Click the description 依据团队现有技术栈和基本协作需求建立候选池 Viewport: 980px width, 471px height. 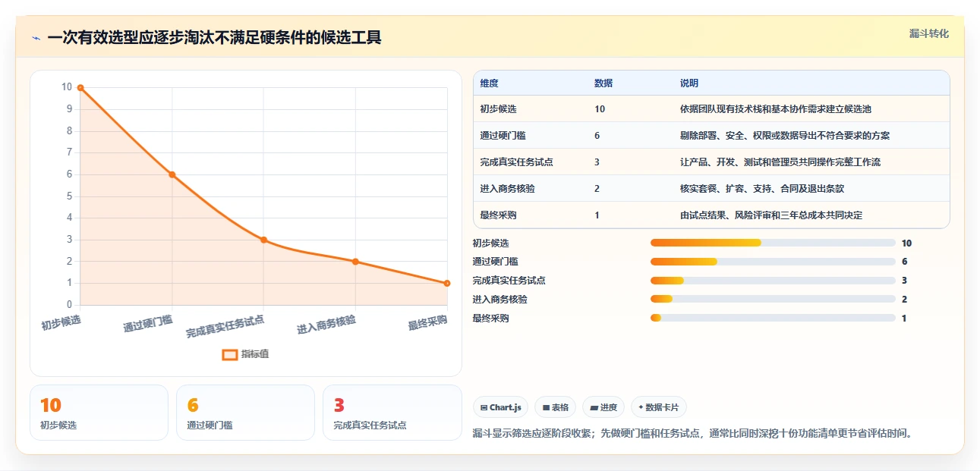[x=776, y=109]
